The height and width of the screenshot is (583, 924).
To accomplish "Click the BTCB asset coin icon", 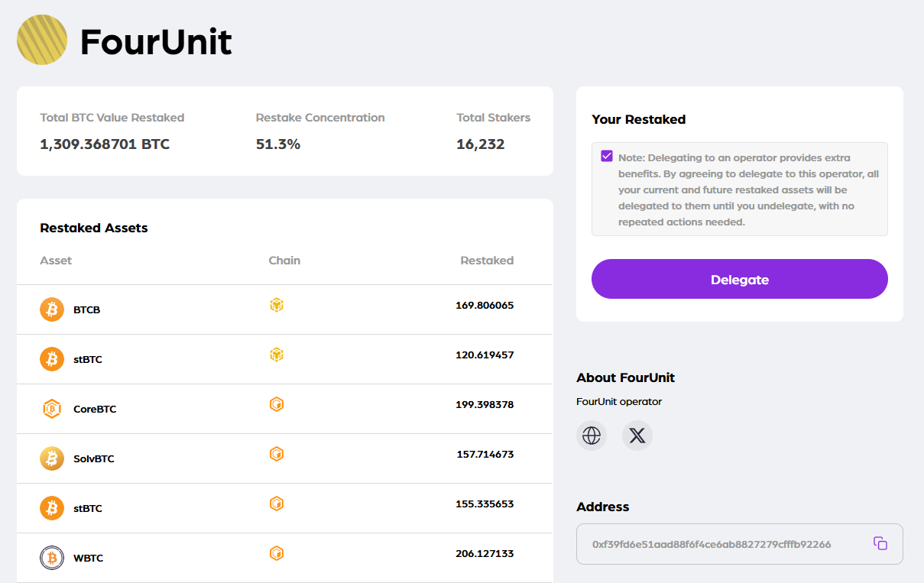I will click(x=52, y=309).
